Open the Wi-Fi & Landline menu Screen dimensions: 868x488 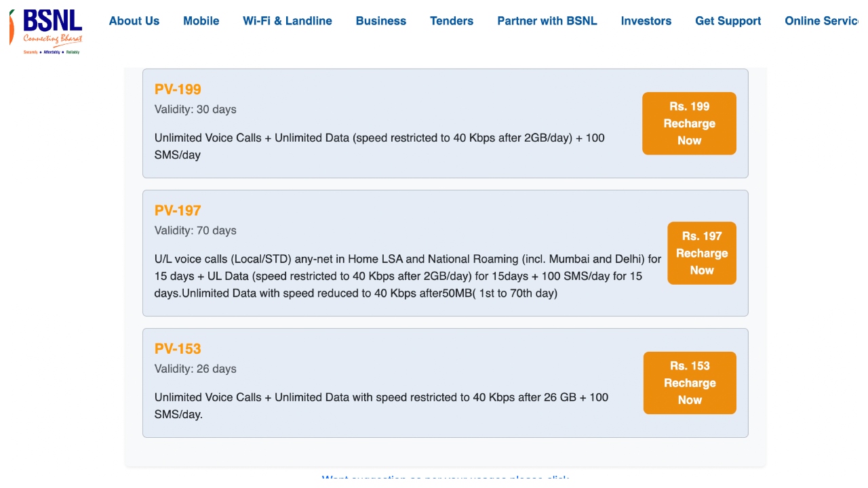(288, 21)
